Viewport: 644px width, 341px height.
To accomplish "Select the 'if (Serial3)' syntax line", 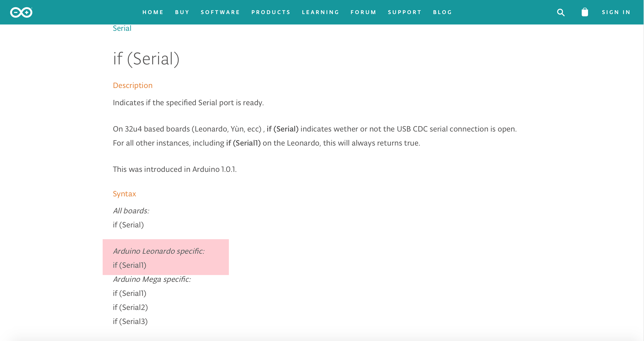I will [x=130, y=321].
